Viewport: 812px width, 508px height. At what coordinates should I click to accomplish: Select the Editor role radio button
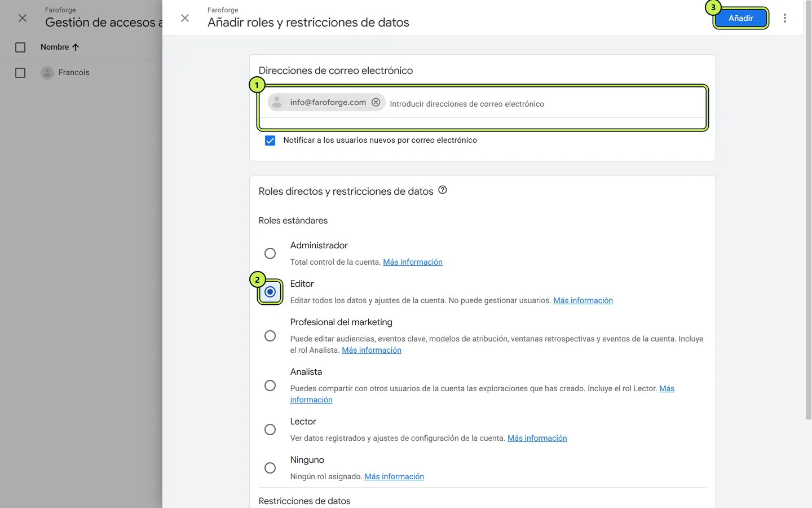point(270,292)
